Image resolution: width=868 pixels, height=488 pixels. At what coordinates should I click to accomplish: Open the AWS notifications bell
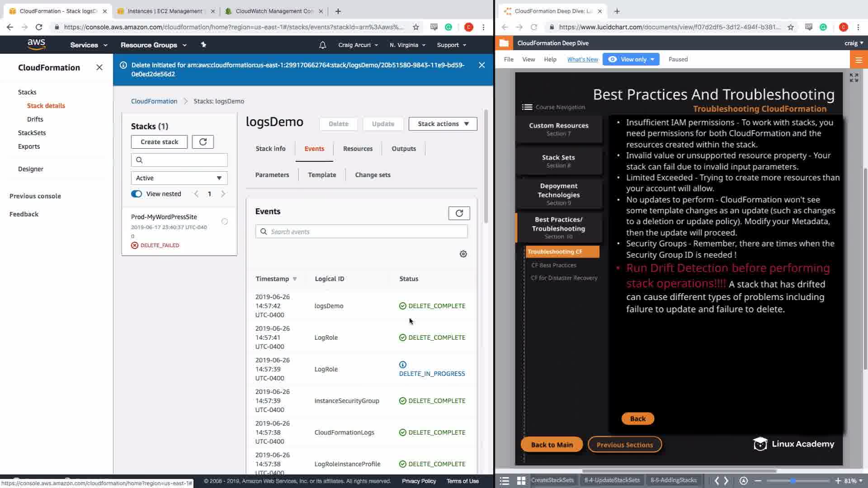pyautogui.click(x=322, y=45)
